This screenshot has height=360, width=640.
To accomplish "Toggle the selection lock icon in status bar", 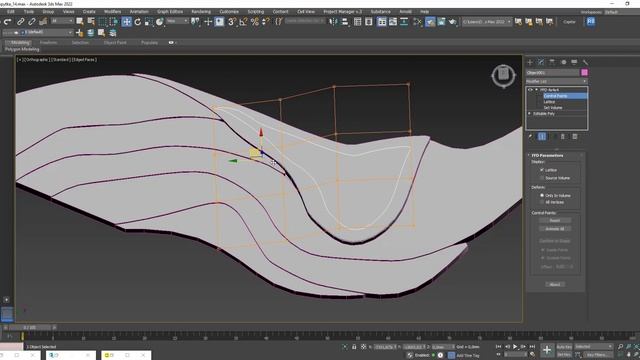I will 354,347.
